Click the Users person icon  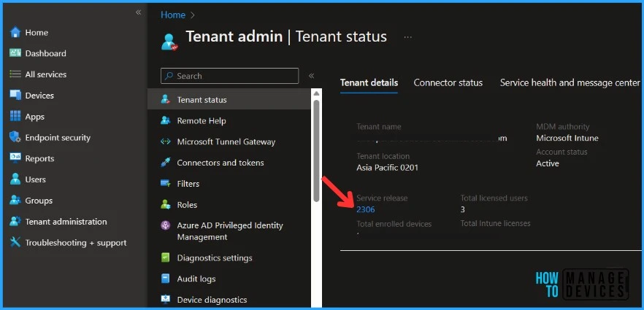15,179
